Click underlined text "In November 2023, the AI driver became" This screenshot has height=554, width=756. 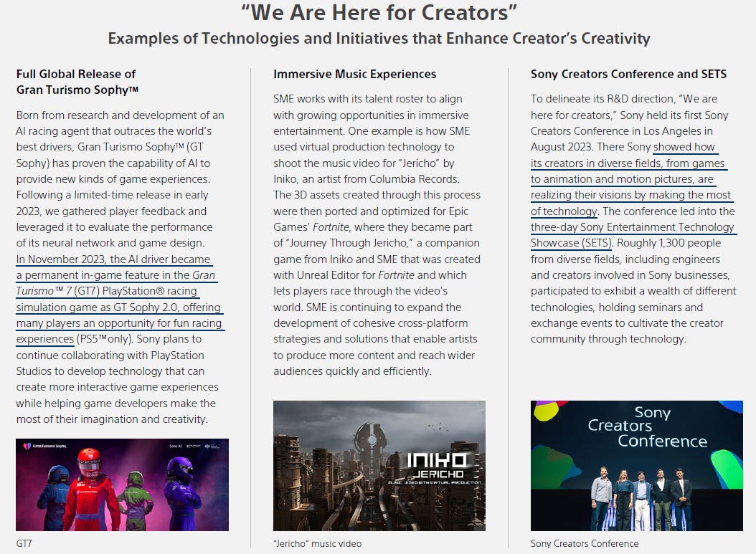113,259
